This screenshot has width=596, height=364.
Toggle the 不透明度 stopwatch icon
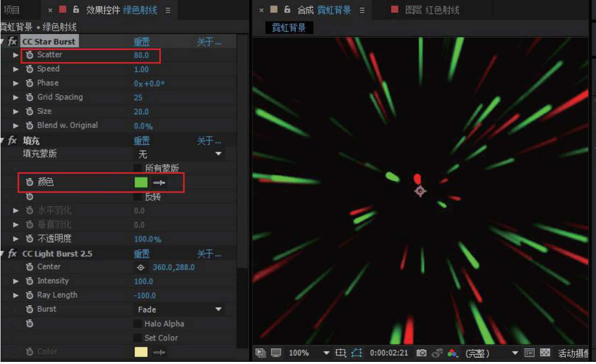[30, 239]
